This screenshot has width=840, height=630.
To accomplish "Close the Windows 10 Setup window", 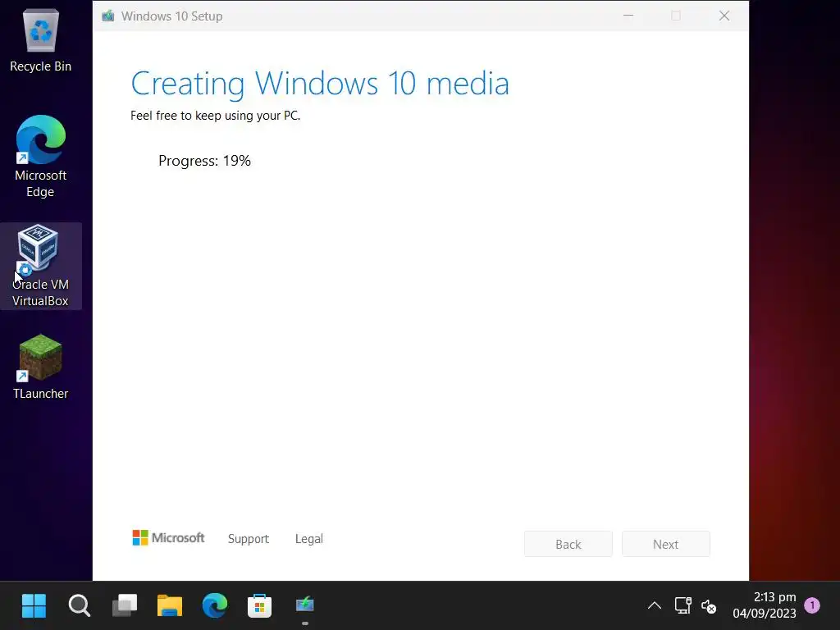I will 724,16.
